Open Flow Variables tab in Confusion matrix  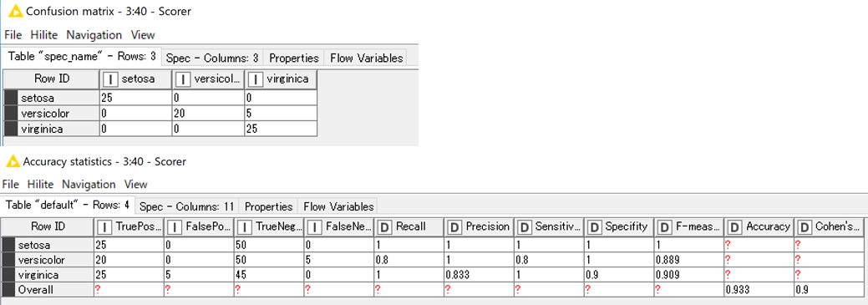[x=365, y=58]
